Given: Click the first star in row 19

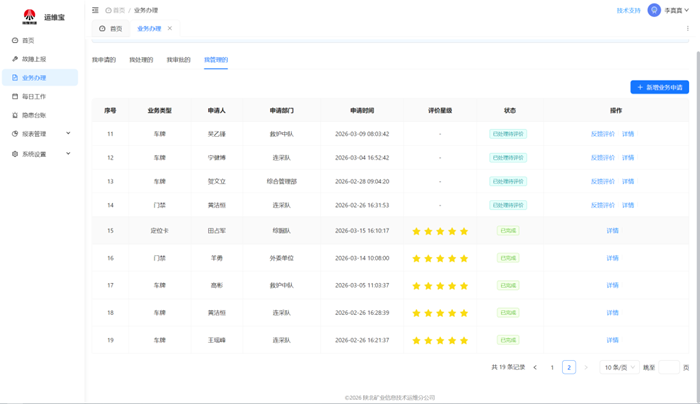Looking at the screenshot, I should [x=417, y=340].
